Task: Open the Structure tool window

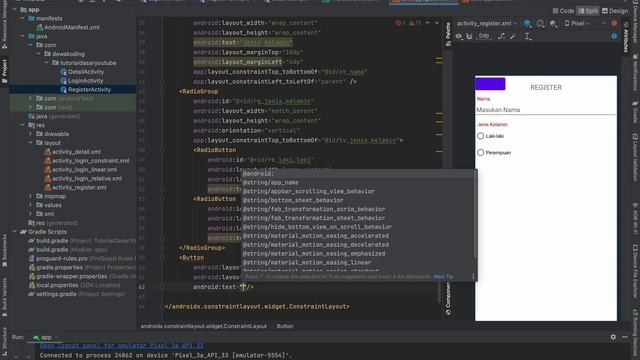Action: pyautogui.click(x=4, y=341)
